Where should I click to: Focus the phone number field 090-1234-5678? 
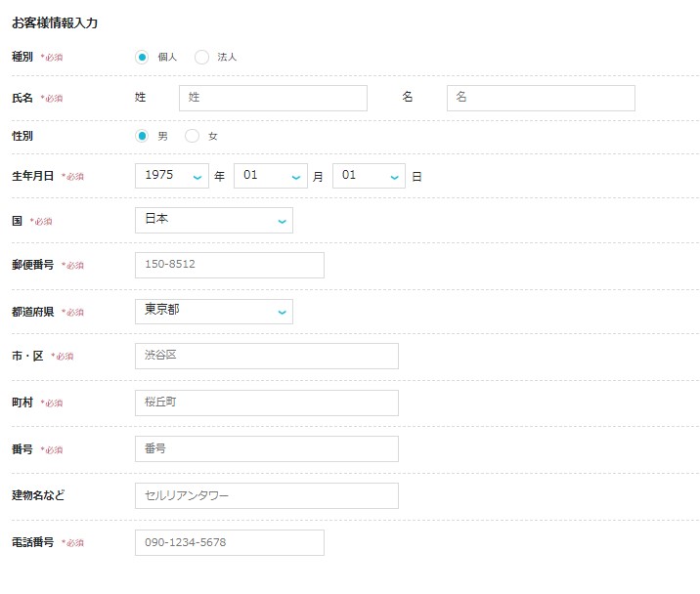click(230, 542)
